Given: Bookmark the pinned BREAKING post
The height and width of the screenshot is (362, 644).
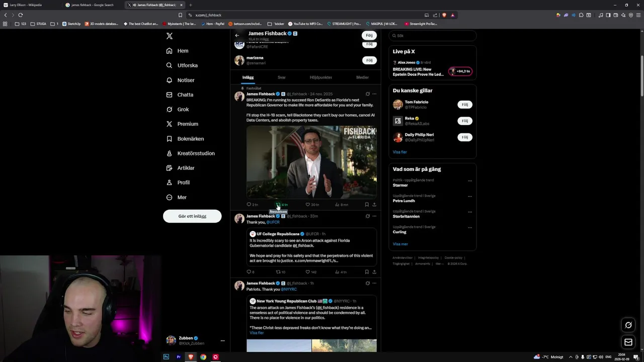Looking at the screenshot, I should tap(367, 205).
